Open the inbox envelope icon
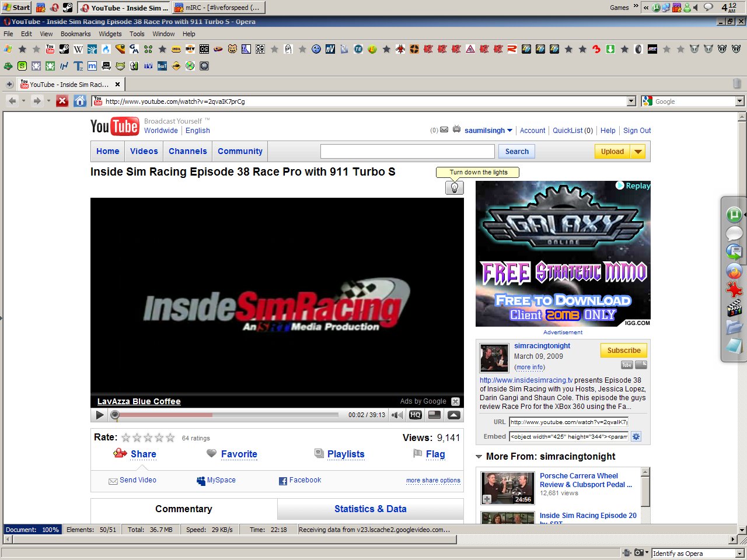747x560 pixels. 444,129
